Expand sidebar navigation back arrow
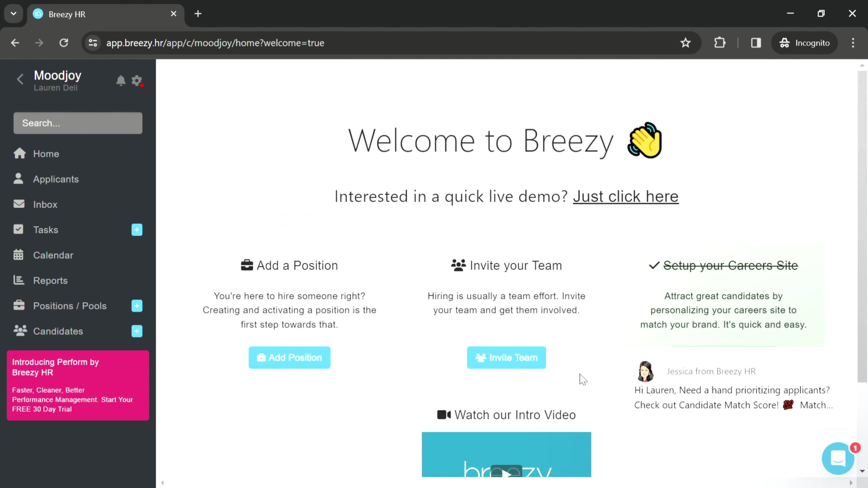The width and height of the screenshot is (868, 488). point(20,80)
